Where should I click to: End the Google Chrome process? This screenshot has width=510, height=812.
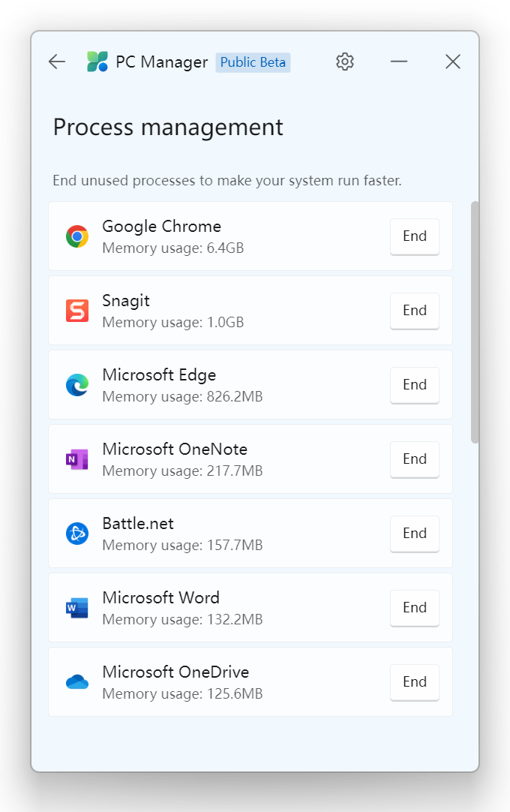415,236
